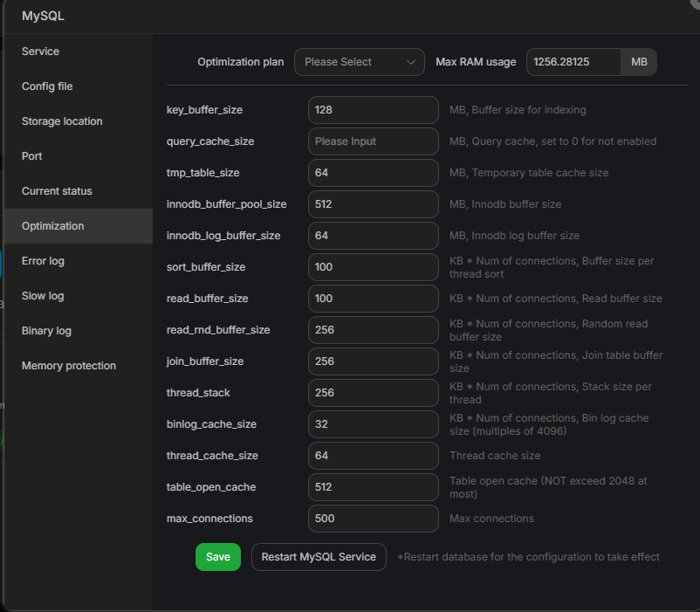Click the Max RAM usage field
Viewport: 700px width, 612px height.
(573, 62)
